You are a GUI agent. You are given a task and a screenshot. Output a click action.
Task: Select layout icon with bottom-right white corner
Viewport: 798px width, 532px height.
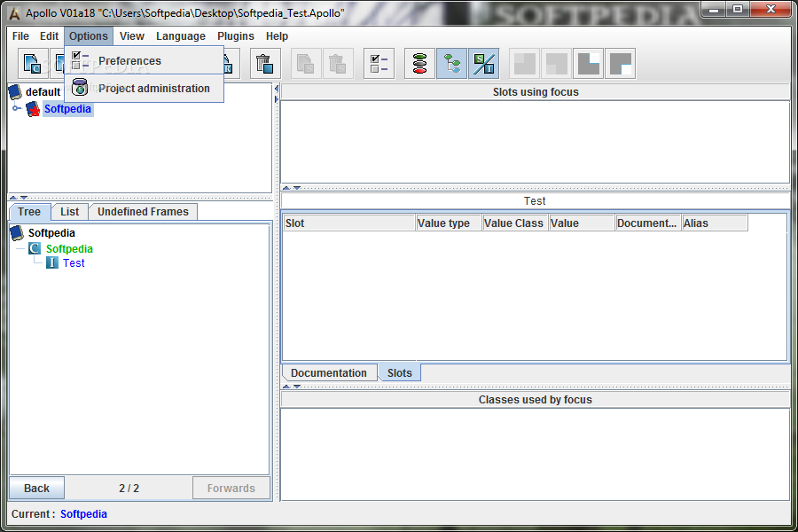621,64
